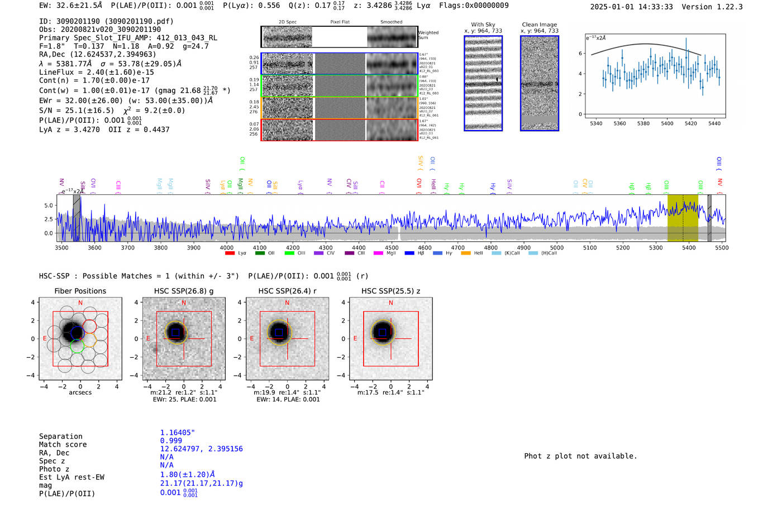
Task: Select the EWr = 32.00(±26.00) line
Action: point(127,100)
